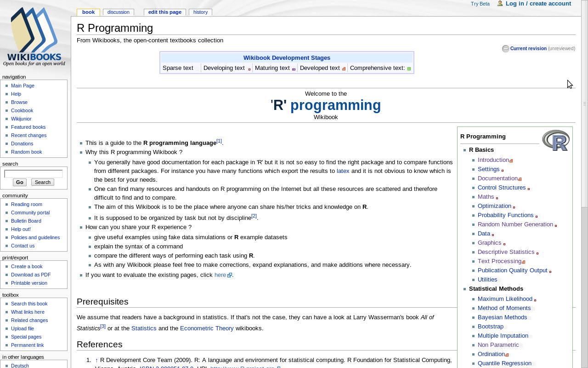Viewport: 588px width, 368px height.
Task: Click the Maturing text stage icon
Action: 294,69
